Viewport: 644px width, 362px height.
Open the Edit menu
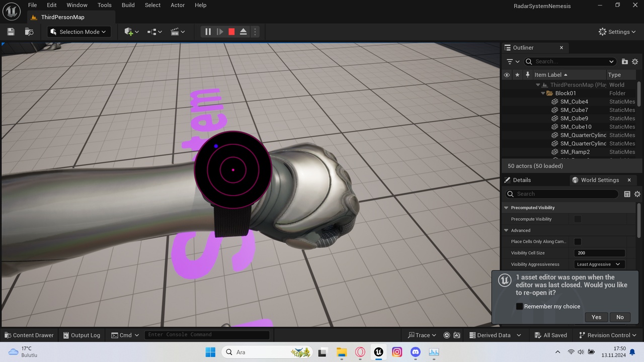coord(52,5)
